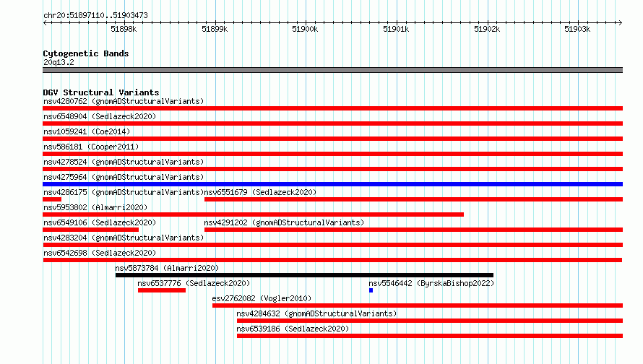Image resolution: width=643 pixels, height=364 pixels.
Task: Open the nsv1059241 Coe2014 variant
Action: coord(87,131)
